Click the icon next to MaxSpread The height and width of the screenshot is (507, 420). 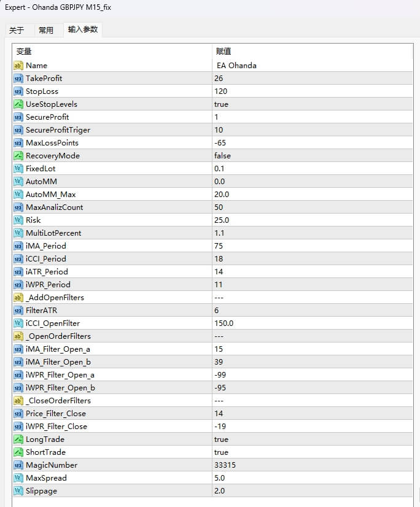tap(18, 478)
